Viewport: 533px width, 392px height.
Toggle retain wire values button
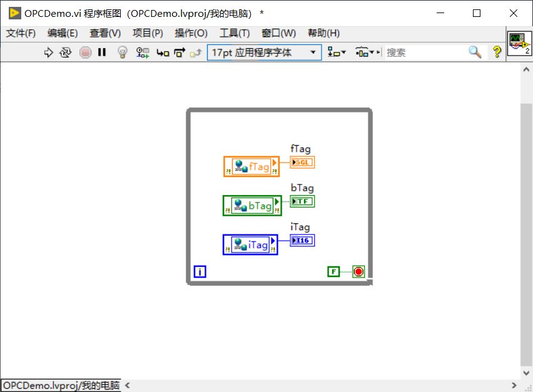click(143, 53)
